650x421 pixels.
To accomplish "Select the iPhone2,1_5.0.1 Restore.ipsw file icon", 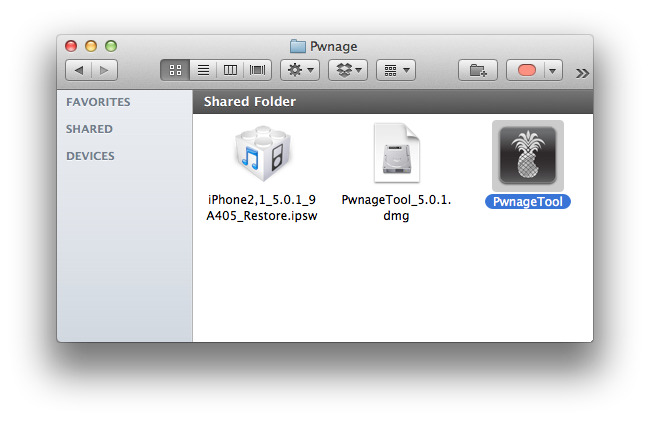I will [x=262, y=155].
